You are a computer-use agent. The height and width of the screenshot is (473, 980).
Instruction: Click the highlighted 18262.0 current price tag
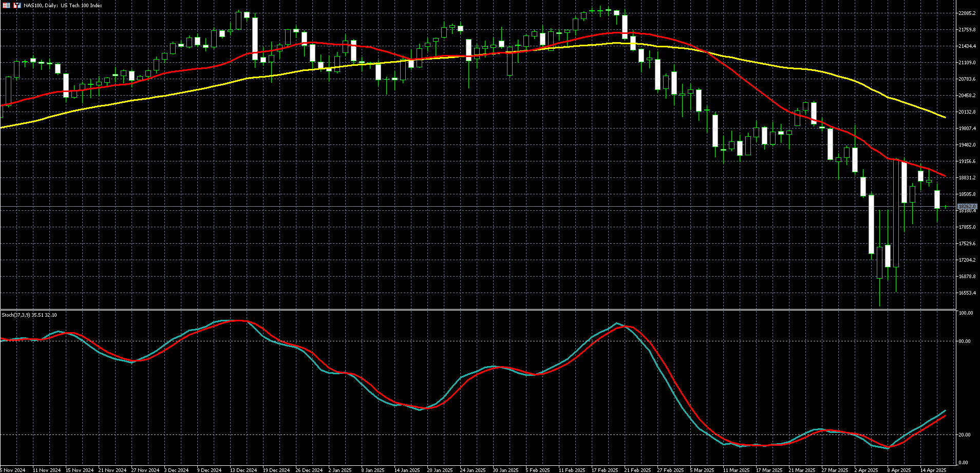(x=967, y=207)
